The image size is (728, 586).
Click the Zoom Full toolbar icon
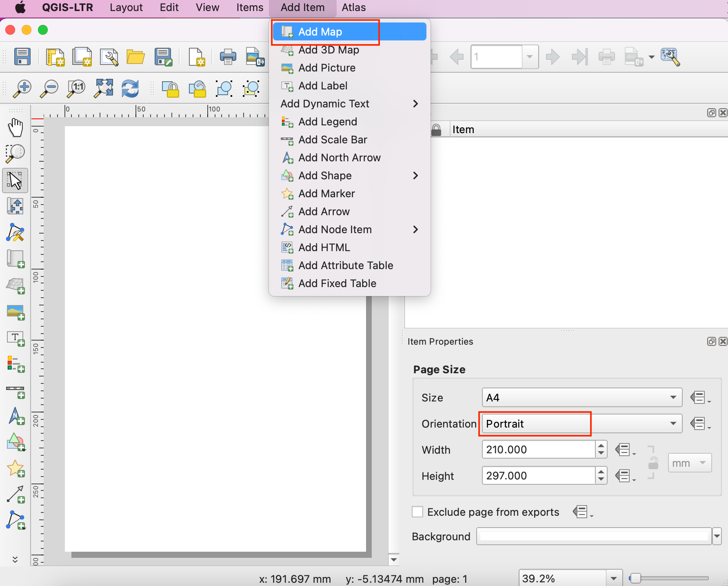pos(104,88)
